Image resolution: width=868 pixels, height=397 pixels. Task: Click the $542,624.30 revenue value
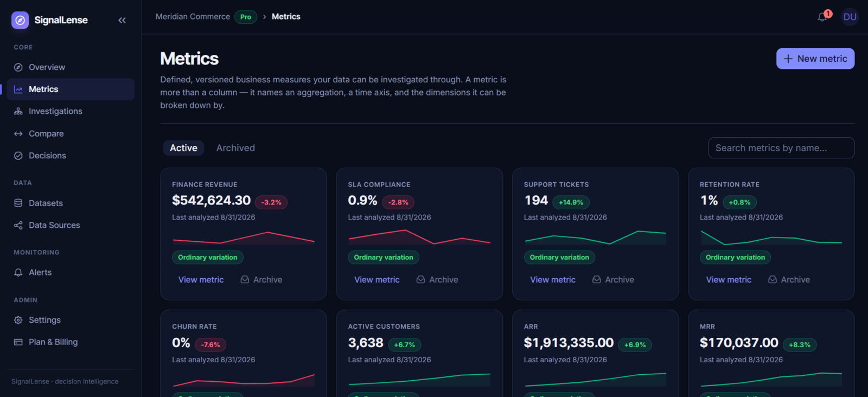click(212, 201)
